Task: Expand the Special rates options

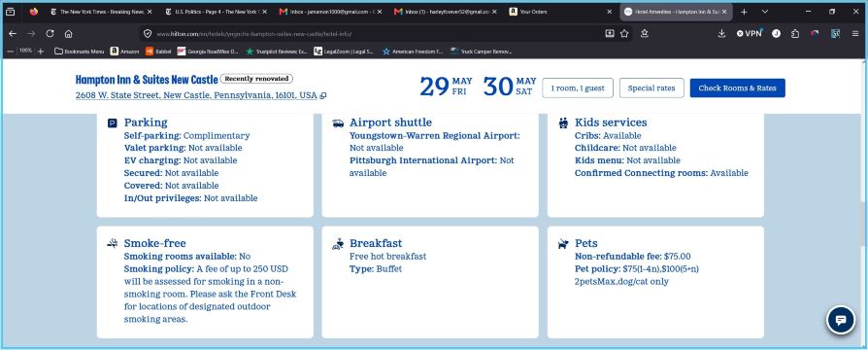Action: (651, 88)
